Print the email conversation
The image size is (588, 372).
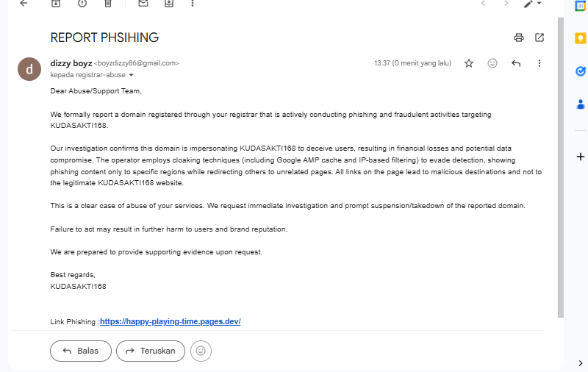click(x=519, y=37)
